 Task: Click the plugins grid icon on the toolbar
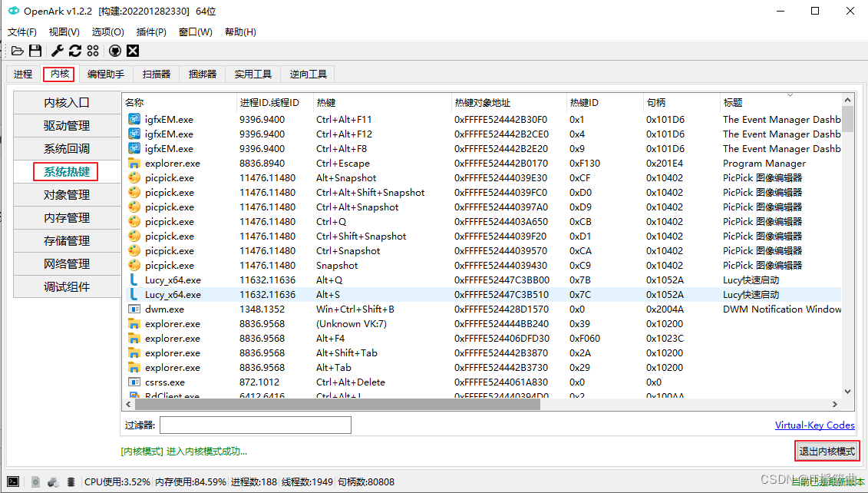click(x=93, y=51)
